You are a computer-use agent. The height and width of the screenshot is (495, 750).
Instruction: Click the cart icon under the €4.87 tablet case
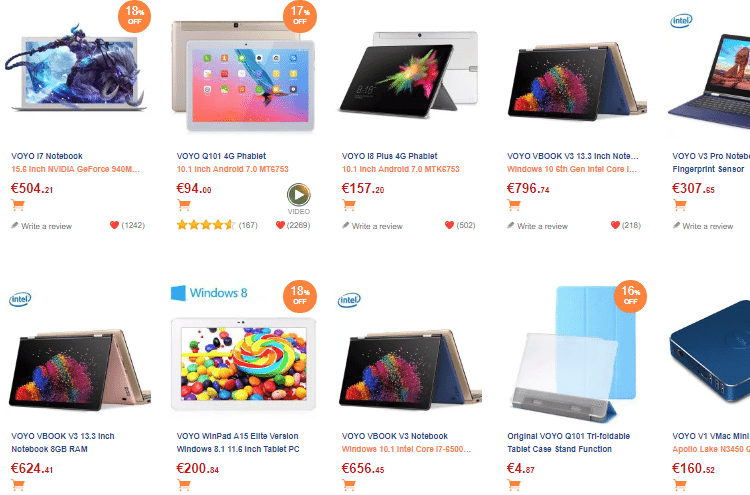(x=514, y=485)
